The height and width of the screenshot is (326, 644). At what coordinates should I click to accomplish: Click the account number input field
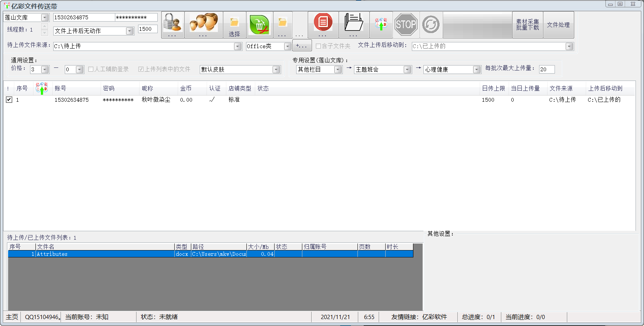[x=84, y=17]
